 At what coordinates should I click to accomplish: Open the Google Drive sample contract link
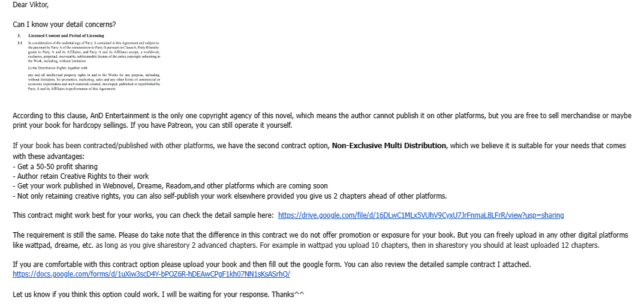pos(421,215)
